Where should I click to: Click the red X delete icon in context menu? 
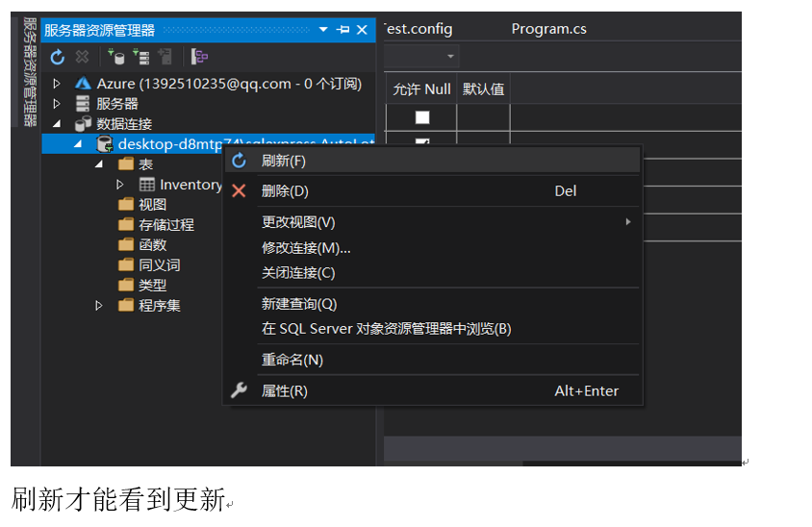click(239, 191)
